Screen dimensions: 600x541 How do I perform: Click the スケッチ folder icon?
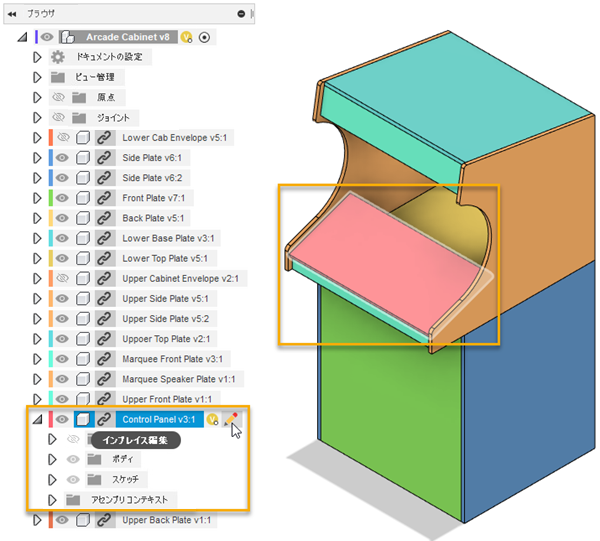[x=94, y=479]
